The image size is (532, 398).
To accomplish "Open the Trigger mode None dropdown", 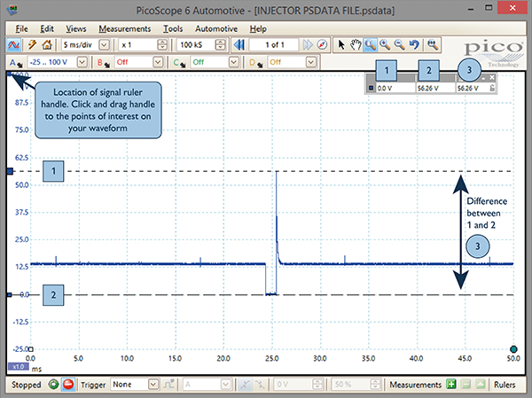I will pos(153,385).
